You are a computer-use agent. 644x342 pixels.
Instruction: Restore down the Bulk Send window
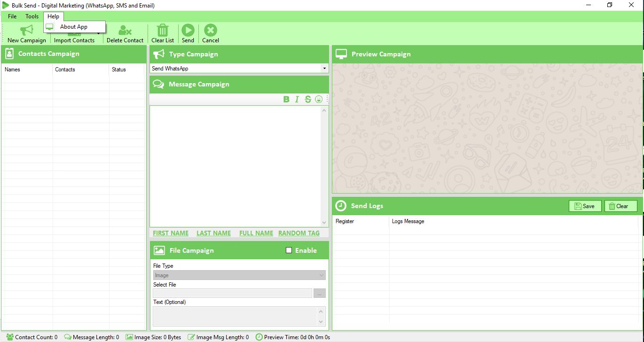tap(610, 5)
